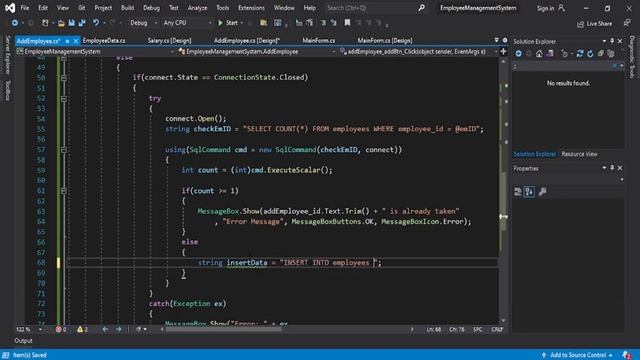Switch to the EmployeeData.cs tab
The image size is (640, 360).
point(104,40)
